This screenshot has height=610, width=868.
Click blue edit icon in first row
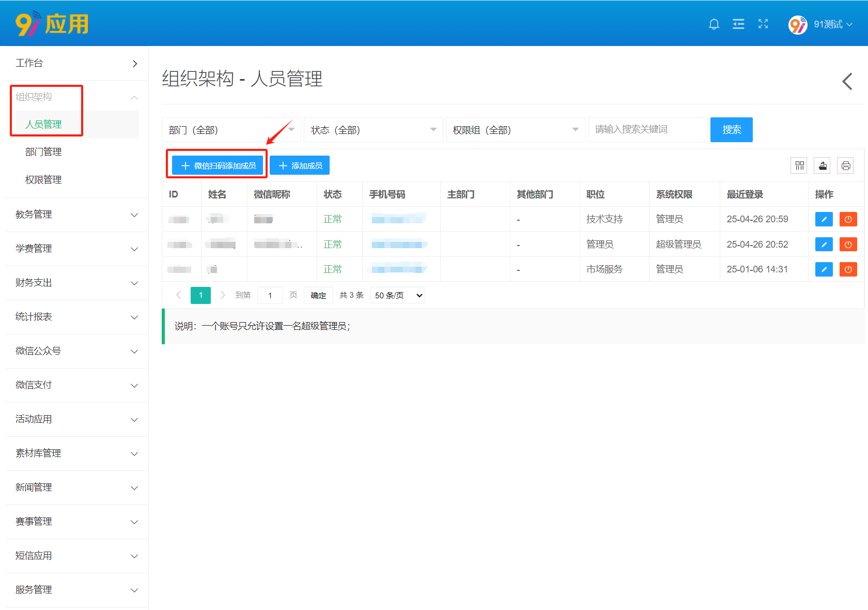click(x=824, y=219)
